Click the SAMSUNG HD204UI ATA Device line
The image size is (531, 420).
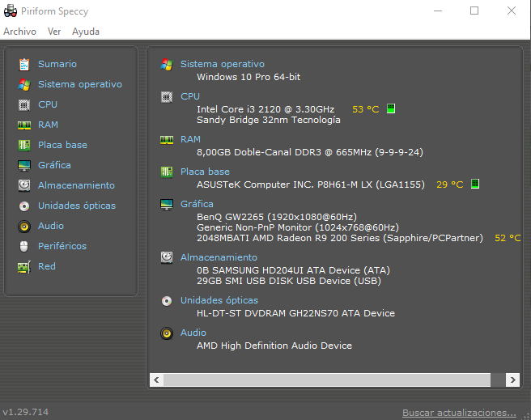point(293,270)
